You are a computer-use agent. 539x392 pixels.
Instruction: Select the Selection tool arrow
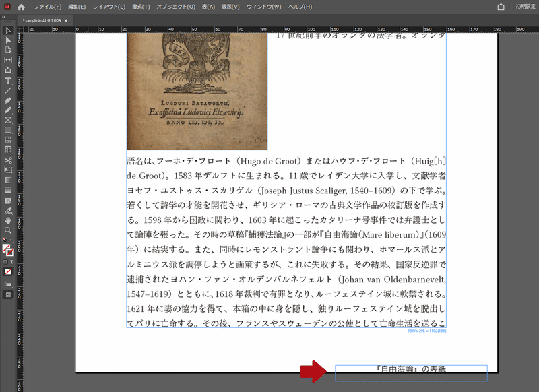click(8, 30)
